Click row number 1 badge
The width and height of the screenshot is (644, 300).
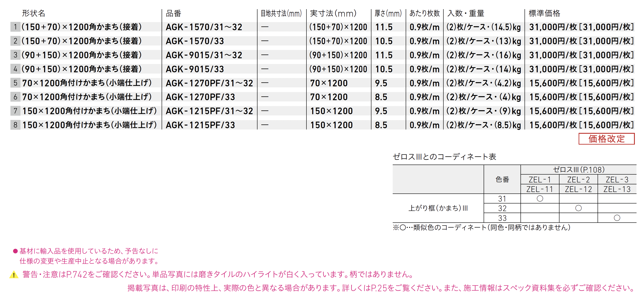pyautogui.click(x=15, y=27)
